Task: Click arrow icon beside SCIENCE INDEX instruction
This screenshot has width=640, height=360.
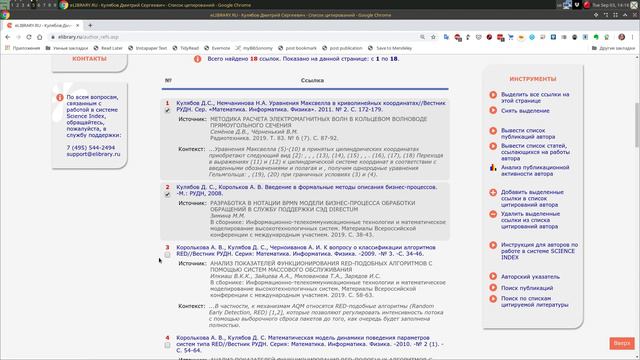Action: (493, 245)
